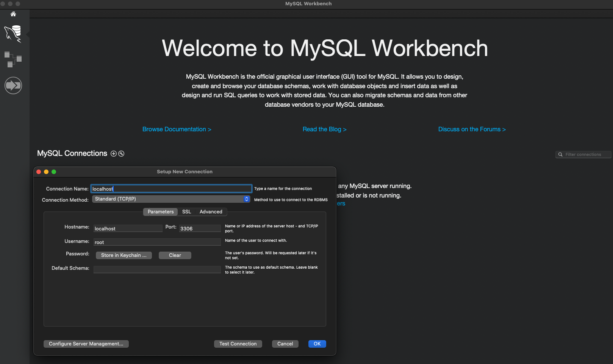Click the Test Connection button
This screenshot has width=613, height=364.
tap(238, 344)
